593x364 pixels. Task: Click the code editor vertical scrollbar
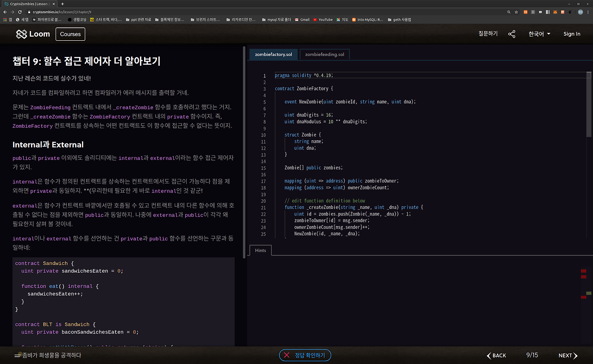589,104
